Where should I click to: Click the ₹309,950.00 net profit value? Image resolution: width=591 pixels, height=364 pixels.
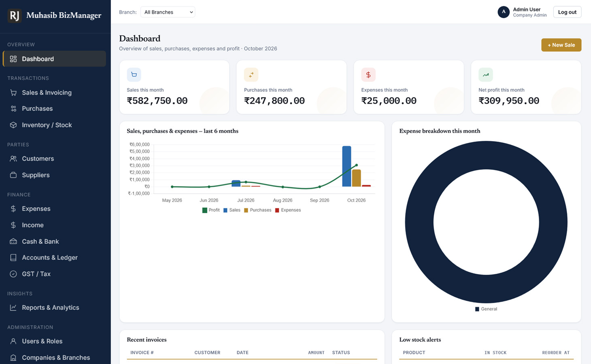[509, 101]
